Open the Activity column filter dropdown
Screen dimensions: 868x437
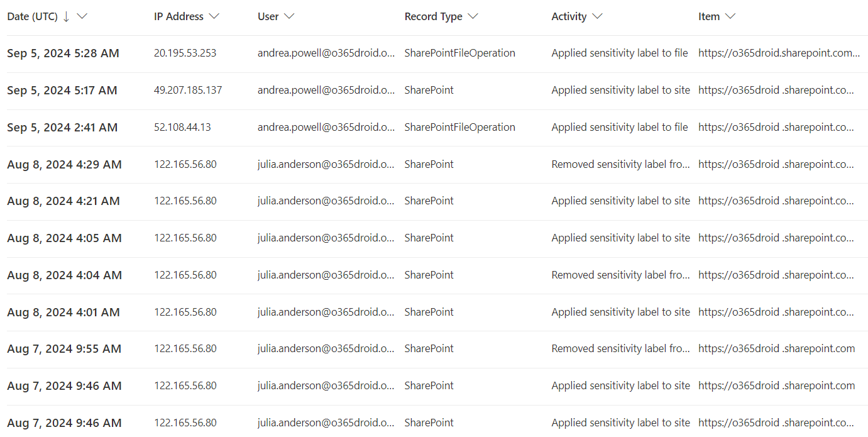tap(596, 16)
